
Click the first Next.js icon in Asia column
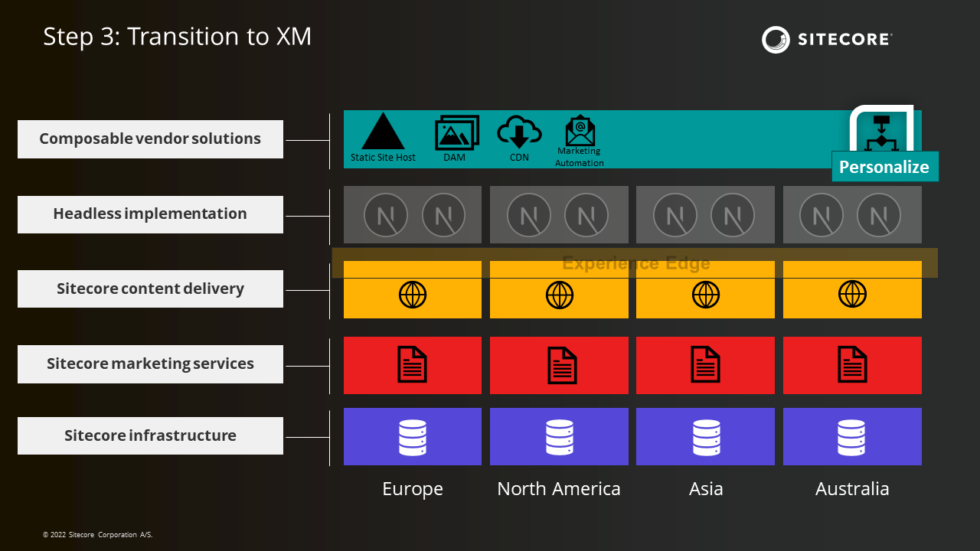[x=675, y=215]
